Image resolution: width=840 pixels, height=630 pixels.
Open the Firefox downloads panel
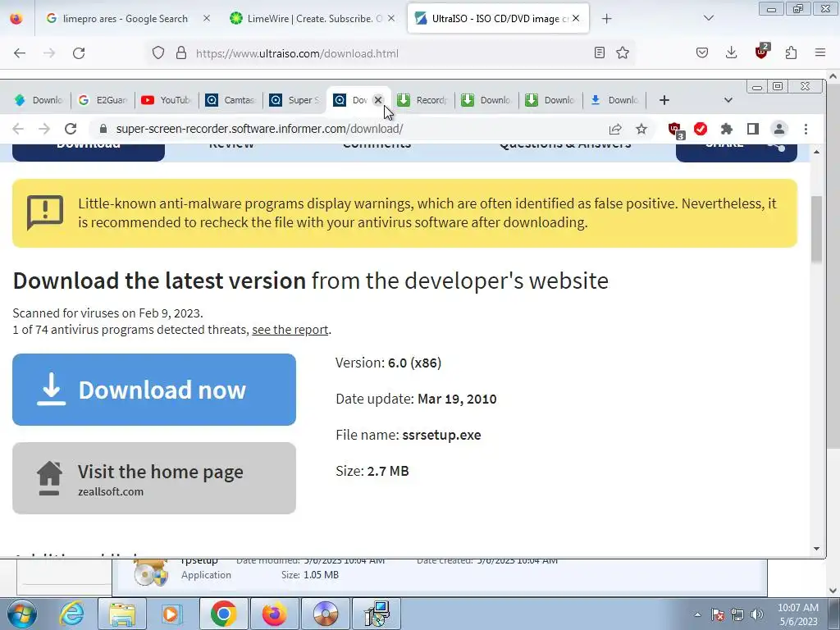[x=731, y=52]
